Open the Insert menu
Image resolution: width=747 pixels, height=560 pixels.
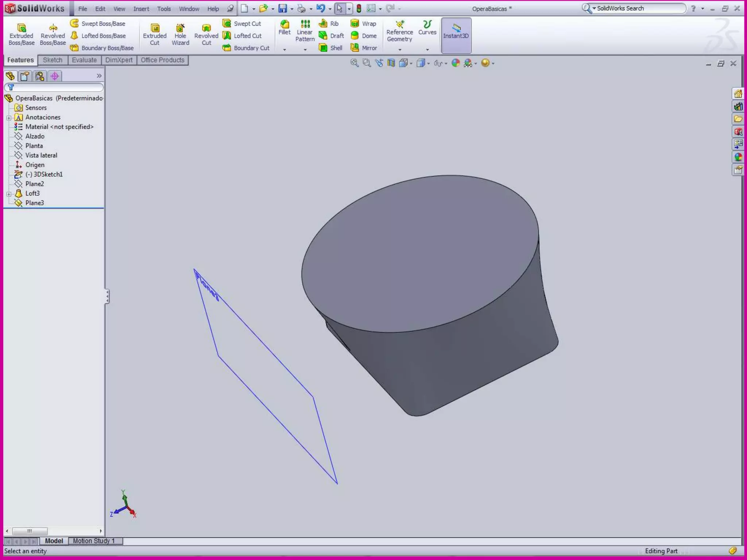click(141, 9)
